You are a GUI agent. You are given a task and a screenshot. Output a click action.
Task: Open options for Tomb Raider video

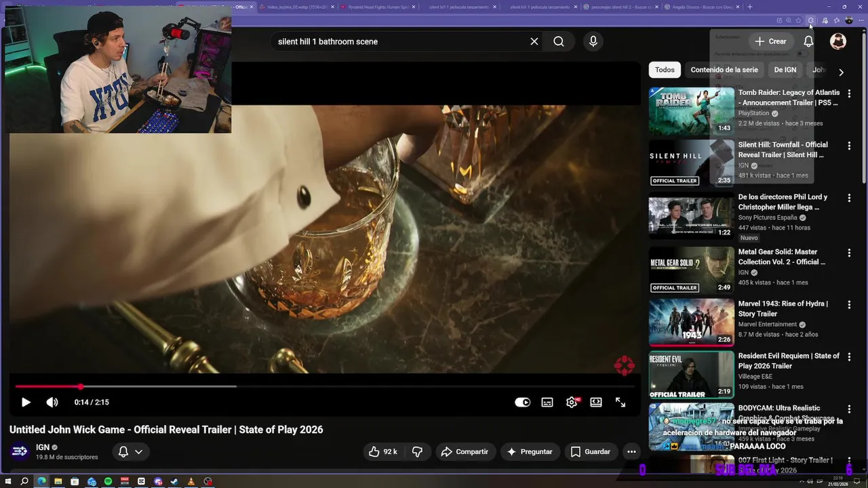(x=849, y=94)
